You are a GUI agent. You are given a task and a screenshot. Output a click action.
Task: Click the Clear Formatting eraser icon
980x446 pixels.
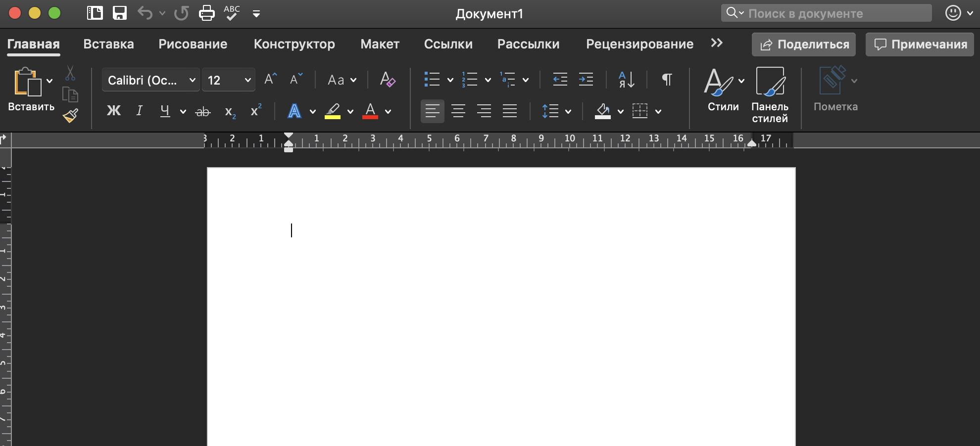coord(387,80)
